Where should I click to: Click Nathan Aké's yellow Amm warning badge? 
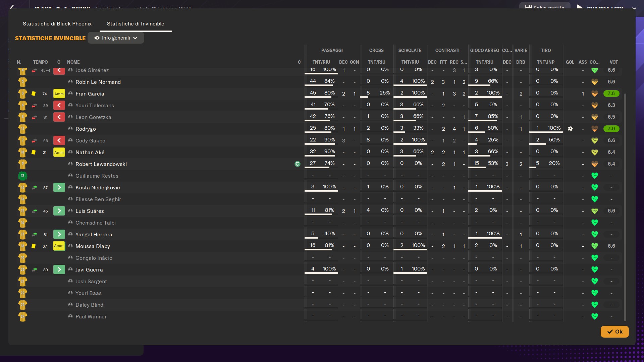[59, 153]
